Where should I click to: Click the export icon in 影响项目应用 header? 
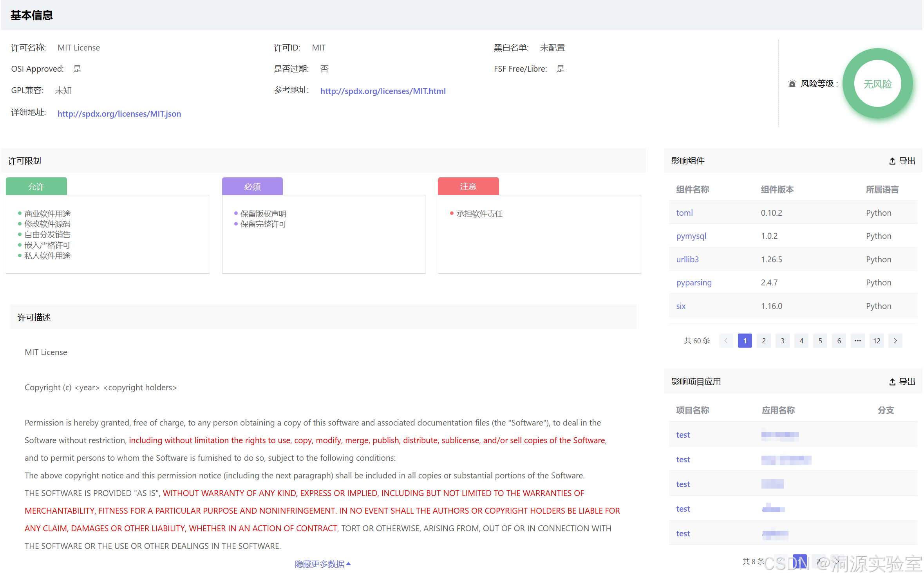point(892,382)
